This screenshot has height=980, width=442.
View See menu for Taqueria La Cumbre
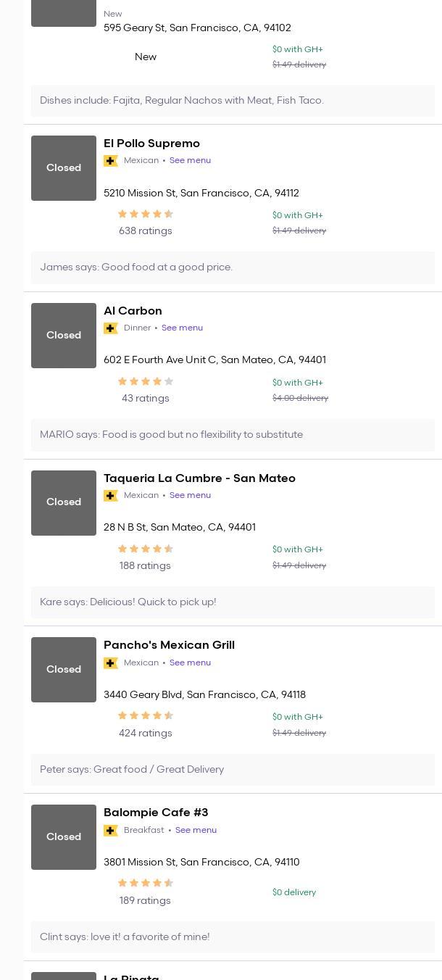190,496
